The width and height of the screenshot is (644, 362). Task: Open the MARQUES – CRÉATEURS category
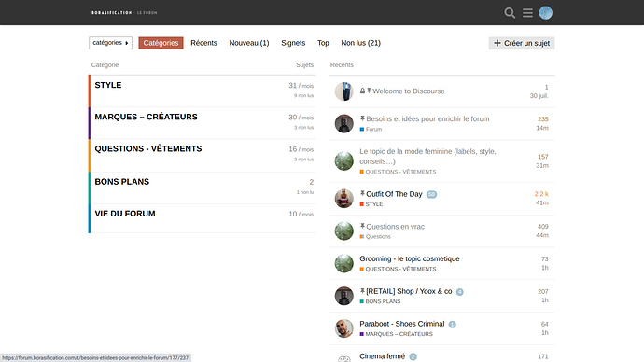(146, 117)
